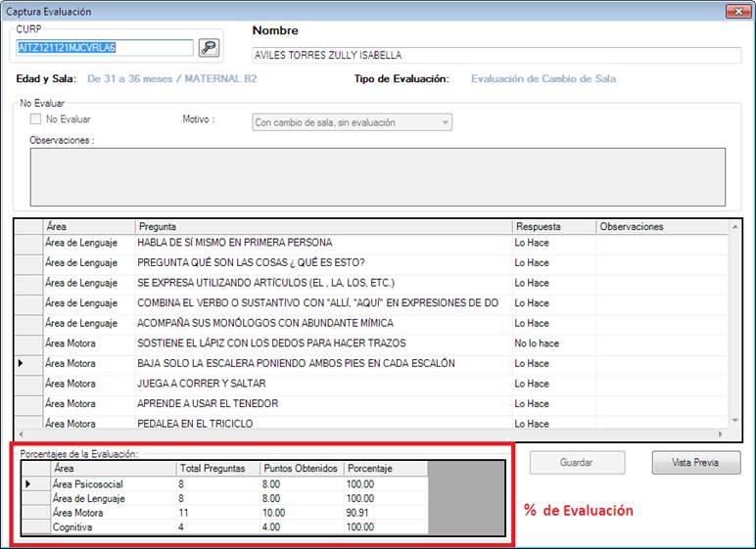Click the Área column header in questions grid

pos(89,226)
